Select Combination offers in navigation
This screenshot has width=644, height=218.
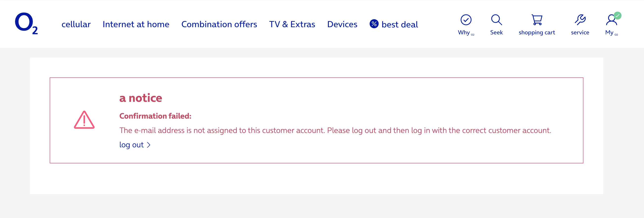pyautogui.click(x=219, y=24)
